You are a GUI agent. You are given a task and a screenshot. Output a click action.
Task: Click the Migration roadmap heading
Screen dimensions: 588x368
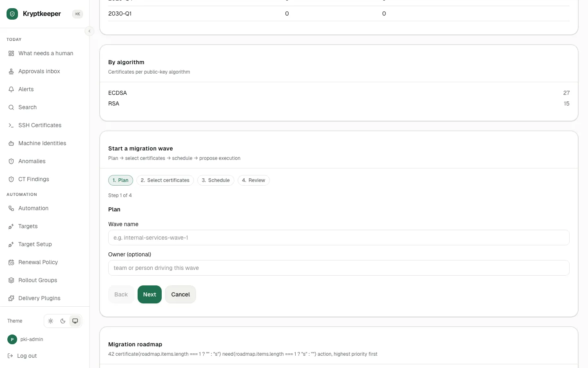(135, 344)
